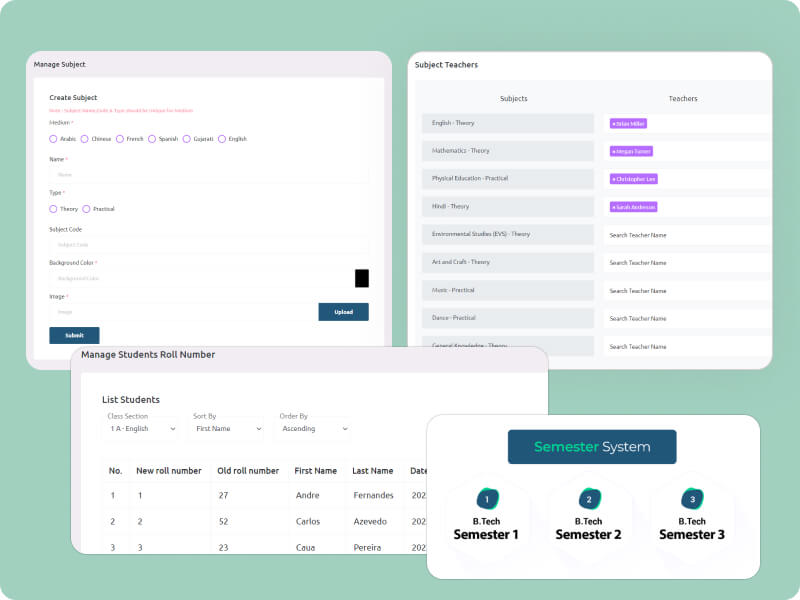
Task: Remove the Brian Miller teacher tag
Action: click(613, 123)
